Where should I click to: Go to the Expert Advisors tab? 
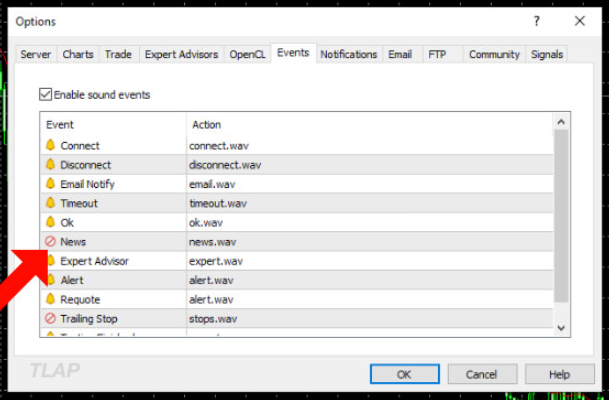pos(181,54)
